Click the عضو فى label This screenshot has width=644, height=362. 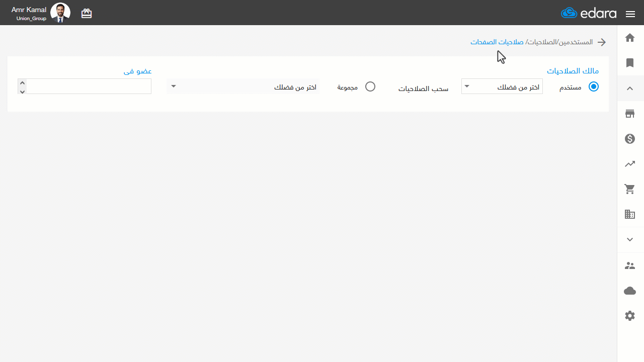[138, 71]
